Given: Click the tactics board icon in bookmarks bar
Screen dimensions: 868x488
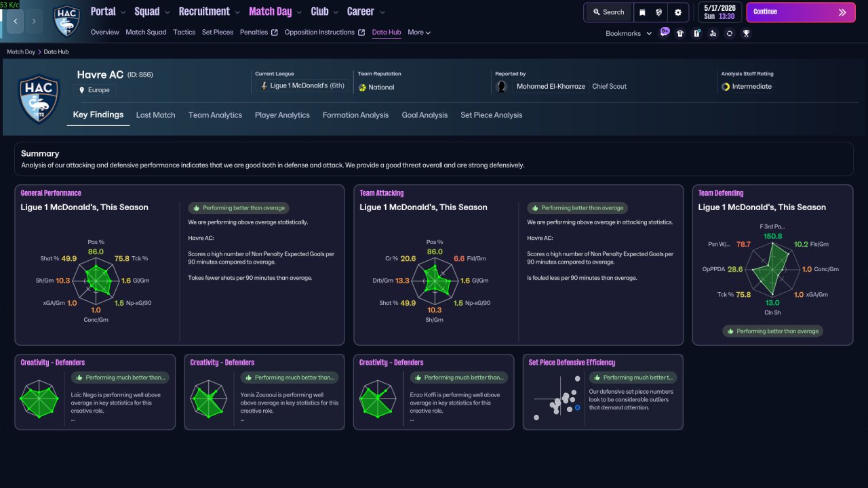Looking at the screenshot, I should pos(696,33).
